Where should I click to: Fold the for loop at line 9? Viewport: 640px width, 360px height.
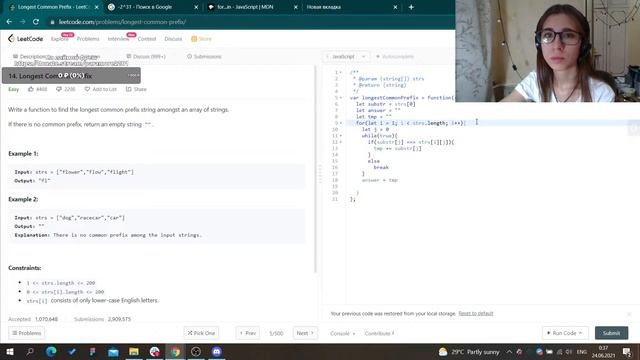tap(341, 123)
